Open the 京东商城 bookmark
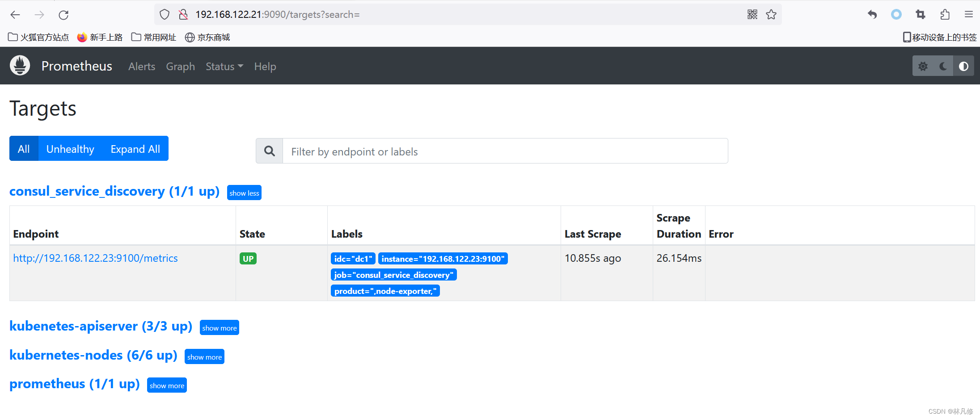This screenshot has height=419, width=980. [207, 38]
